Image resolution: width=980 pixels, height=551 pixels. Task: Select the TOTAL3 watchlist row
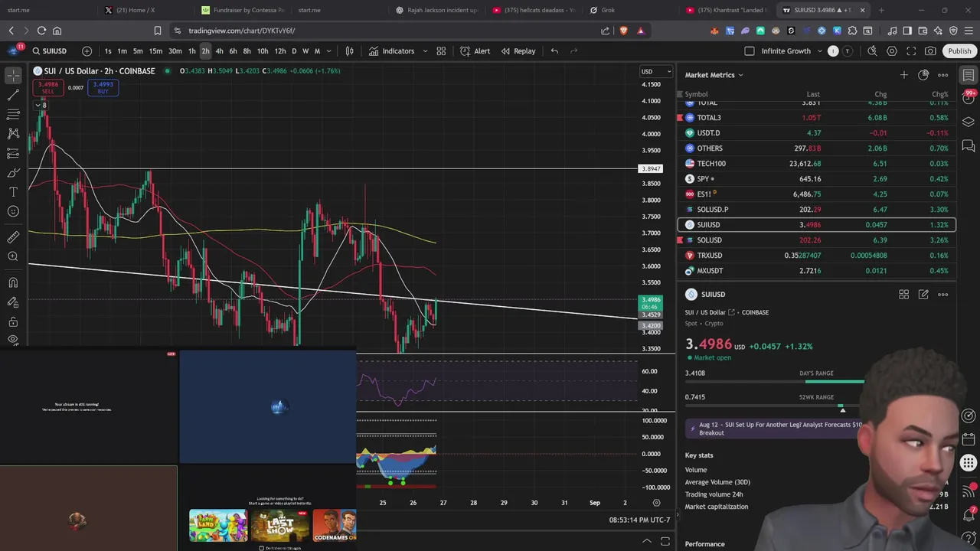(816, 118)
